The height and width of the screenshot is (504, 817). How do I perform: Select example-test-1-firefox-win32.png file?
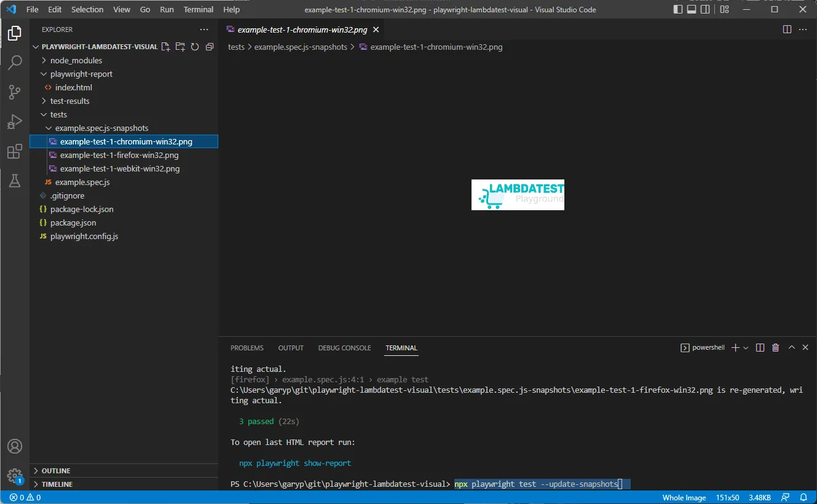119,155
